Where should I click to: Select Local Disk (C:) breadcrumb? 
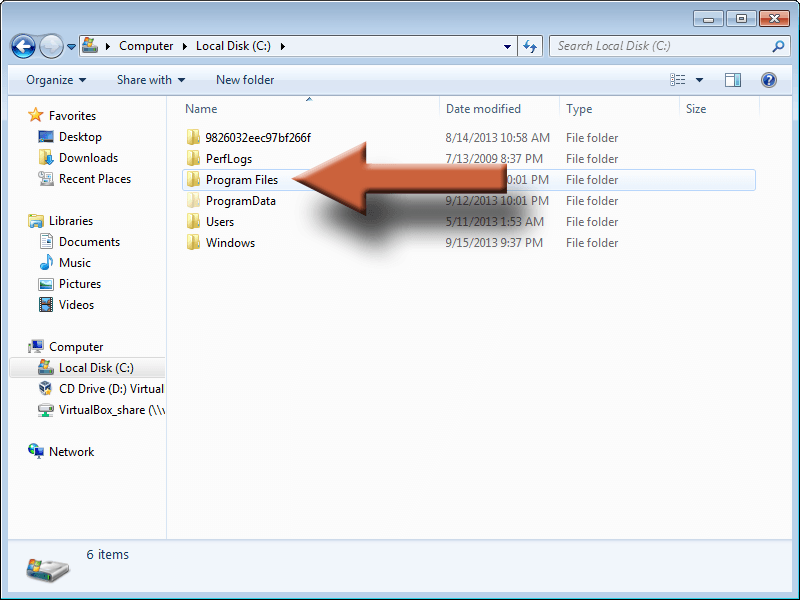pyautogui.click(x=233, y=46)
